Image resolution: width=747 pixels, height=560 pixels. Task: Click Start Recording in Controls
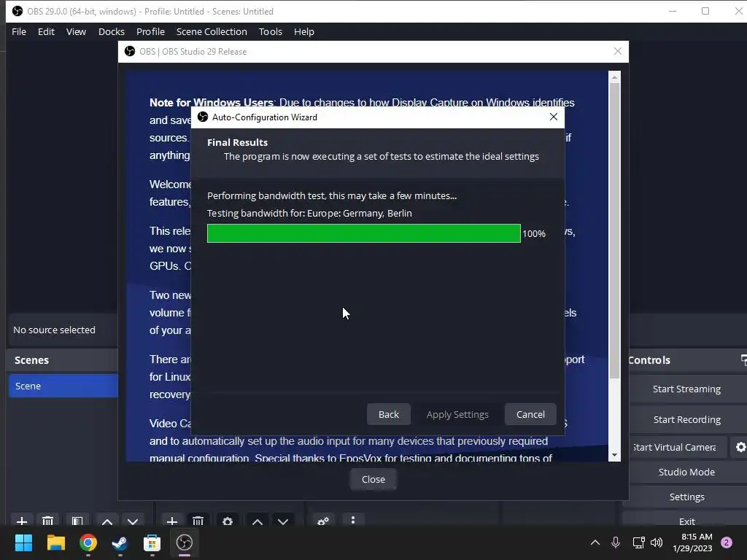point(686,419)
